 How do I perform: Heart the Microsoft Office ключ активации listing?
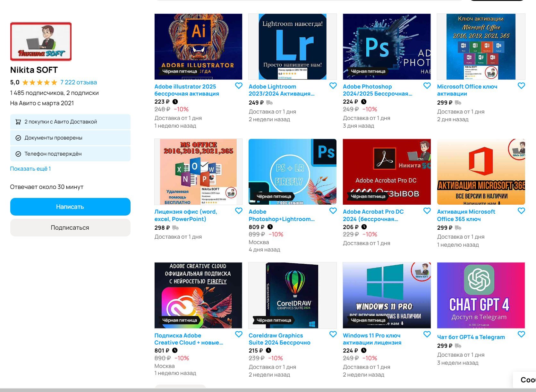521,86
